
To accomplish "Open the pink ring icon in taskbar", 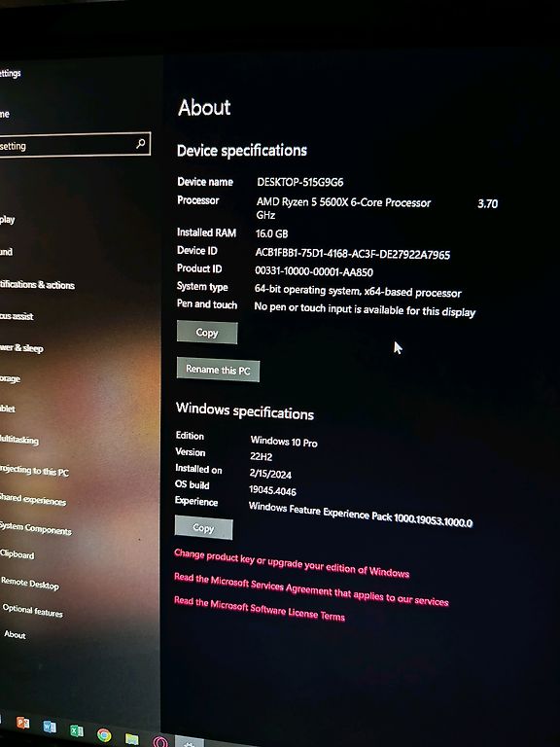I will point(160,742).
